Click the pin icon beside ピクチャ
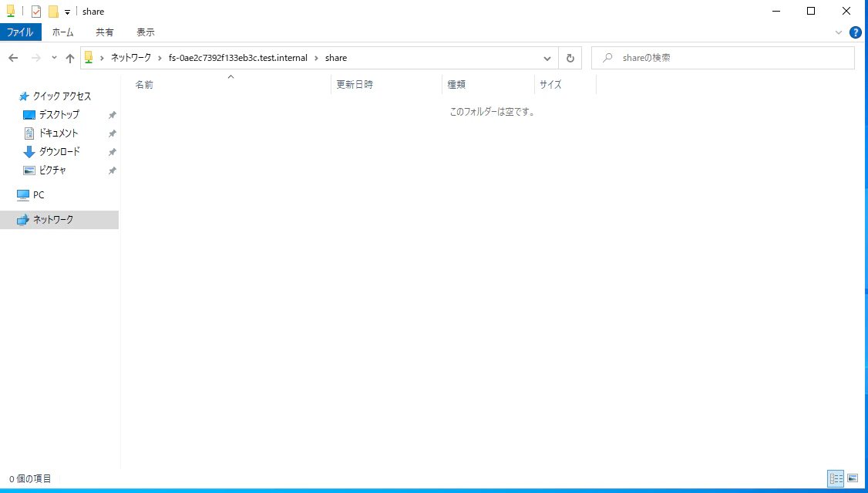Viewport: 868px width, 493px height. click(112, 171)
